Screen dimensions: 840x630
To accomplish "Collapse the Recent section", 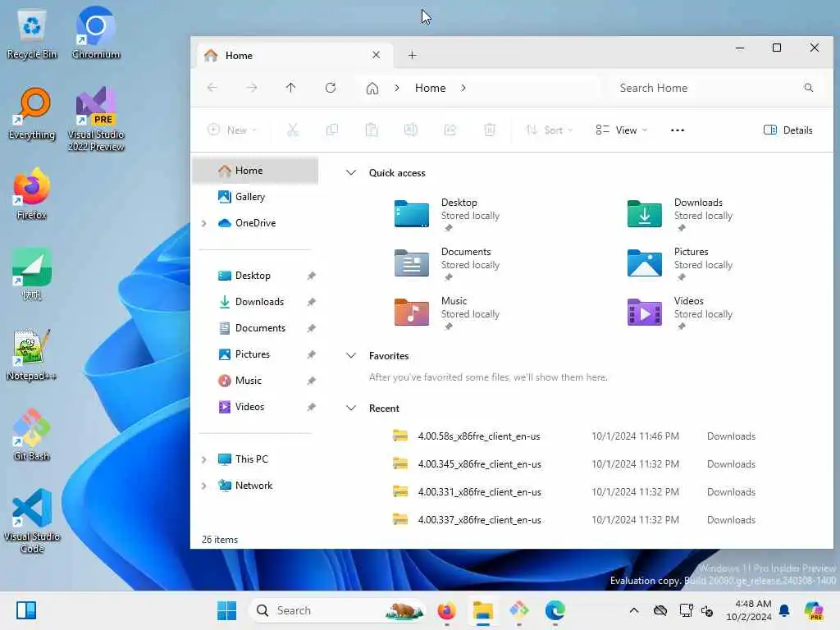I will [351, 409].
